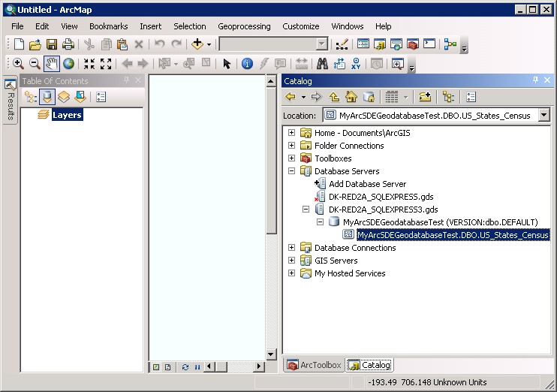Select MyArcSDEGeodatabaseTest.DBO.US_States_Census feature class
This screenshot has height=392, width=557.
453,235
